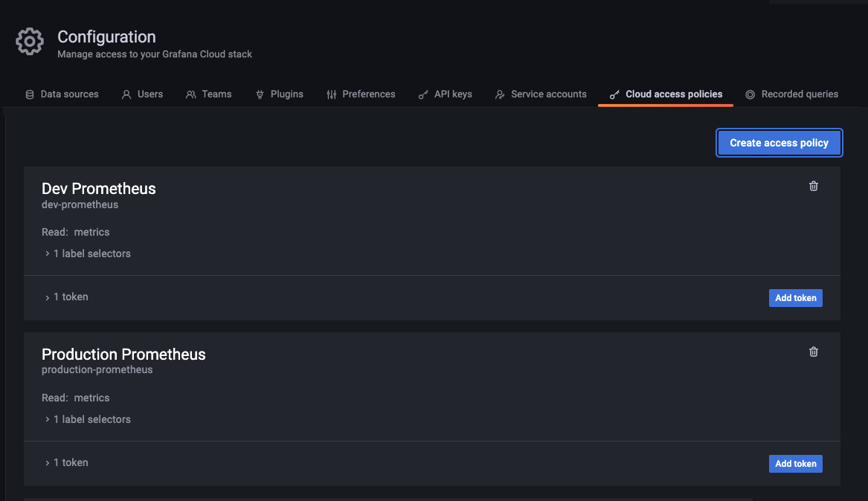Delete the Dev Prometheus access policy
The width and height of the screenshot is (868, 501).
click(813, 186)
